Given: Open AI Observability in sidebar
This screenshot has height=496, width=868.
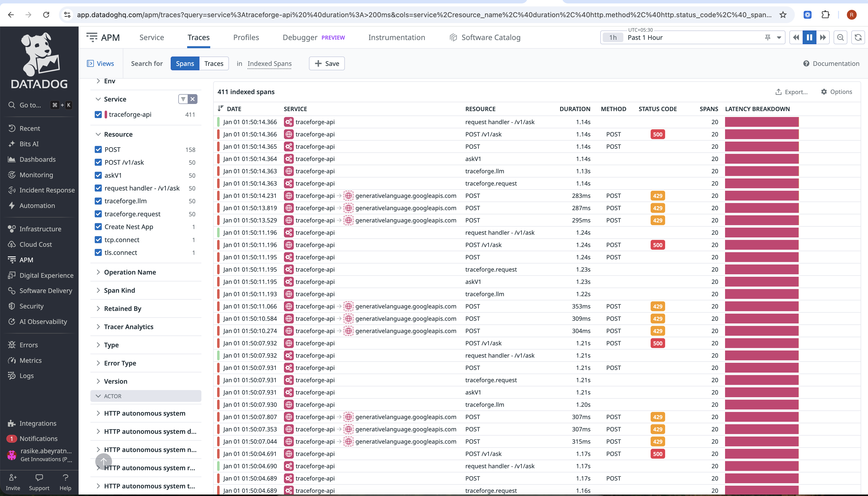Looking at the screenshot, I should 43,321.
